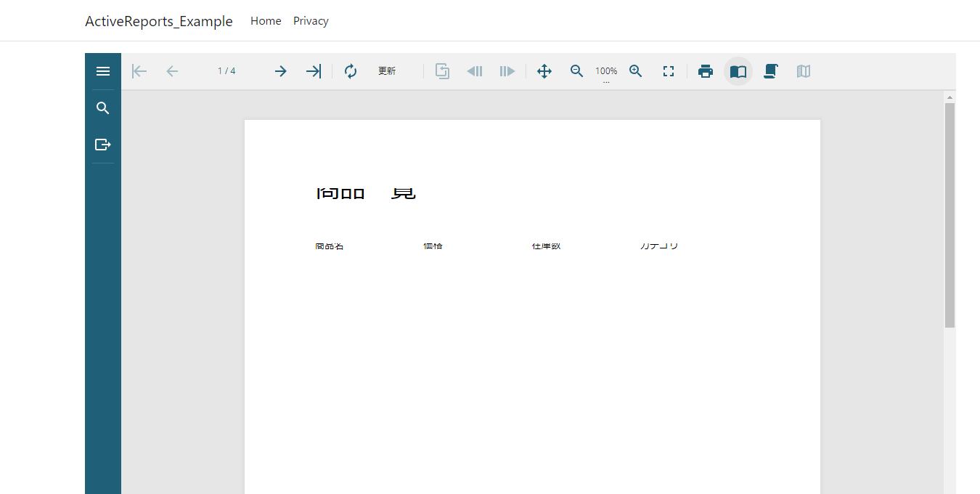Click the vertical scrollbar thumb

pos(950,215)
